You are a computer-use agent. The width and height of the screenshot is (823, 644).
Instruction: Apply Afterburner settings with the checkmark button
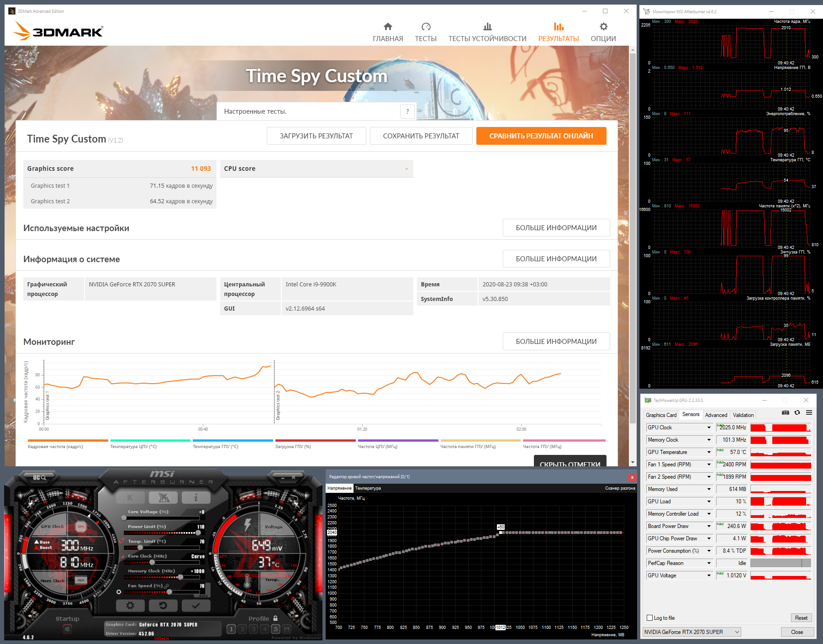point(196,606)
